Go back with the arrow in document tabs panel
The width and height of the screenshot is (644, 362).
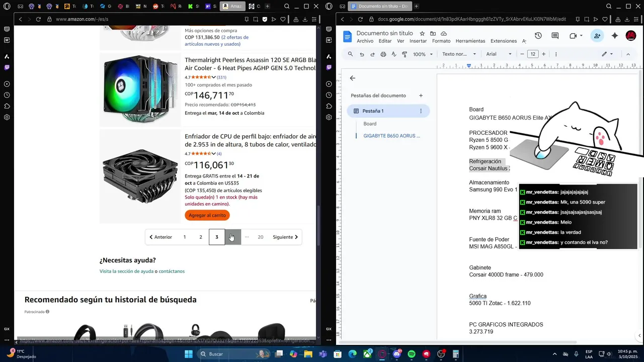pos(352,78)
